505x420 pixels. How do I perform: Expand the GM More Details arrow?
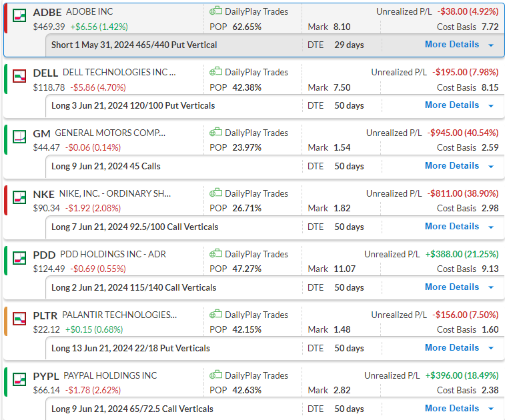pyautogui.click(x=491, y=167)
